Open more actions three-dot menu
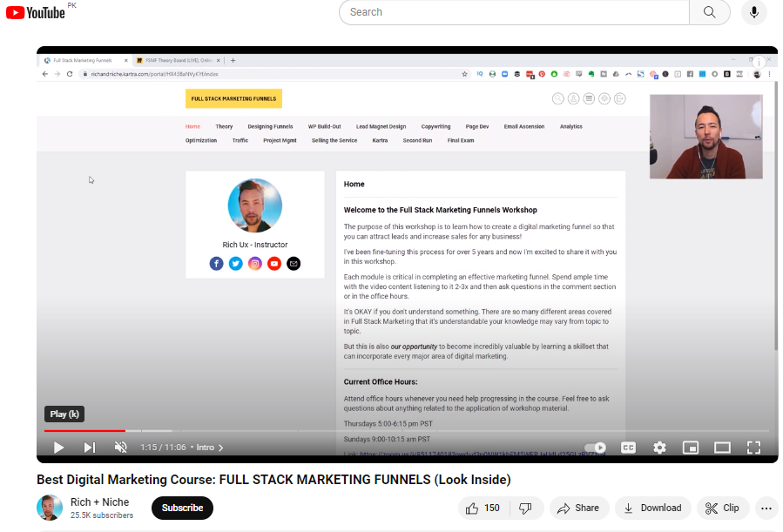This screenshot has height=532, width=783. pos(766,508)
